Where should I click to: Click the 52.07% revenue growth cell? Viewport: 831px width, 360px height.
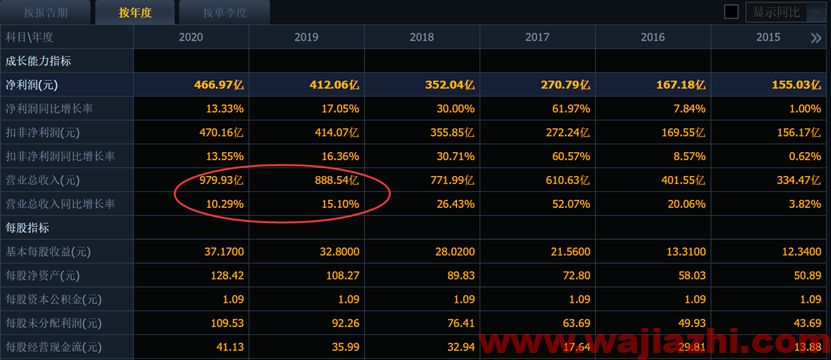click(537, 204)
